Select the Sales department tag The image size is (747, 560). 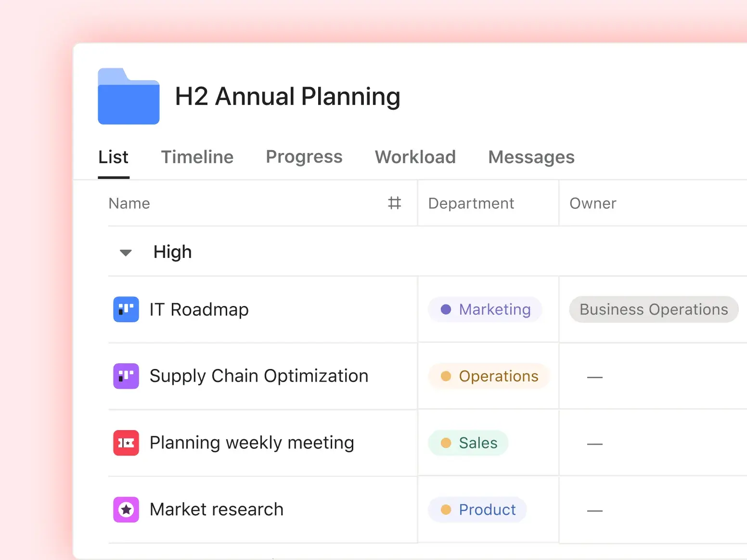pos(468,443)
